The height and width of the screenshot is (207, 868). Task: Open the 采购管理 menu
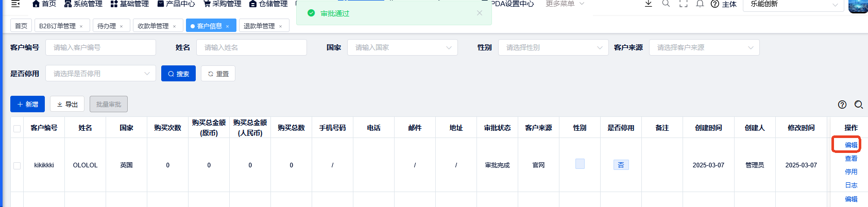coord(223,4)
